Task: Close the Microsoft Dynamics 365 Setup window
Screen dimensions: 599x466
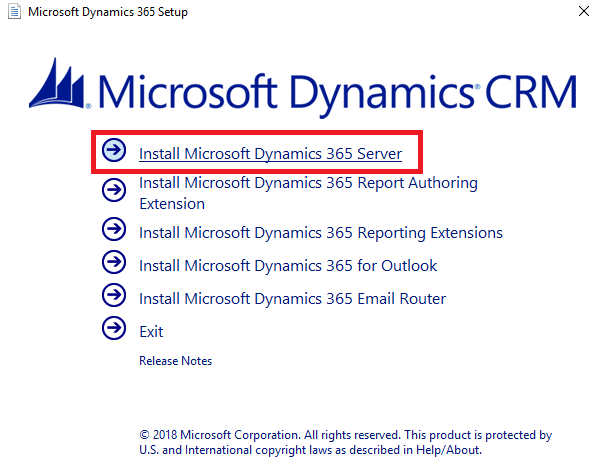Action: point(584,11)
